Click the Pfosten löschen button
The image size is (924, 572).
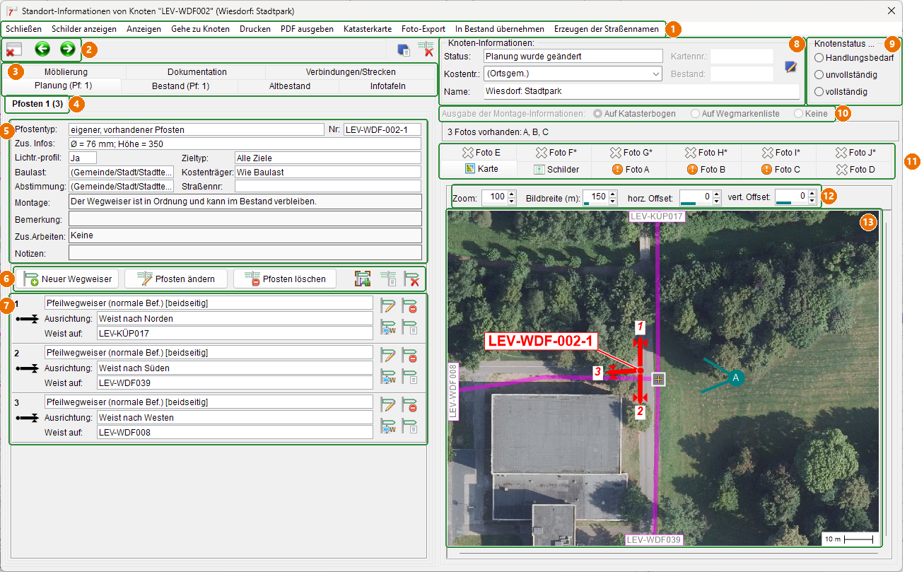click(x=285, y=279)
